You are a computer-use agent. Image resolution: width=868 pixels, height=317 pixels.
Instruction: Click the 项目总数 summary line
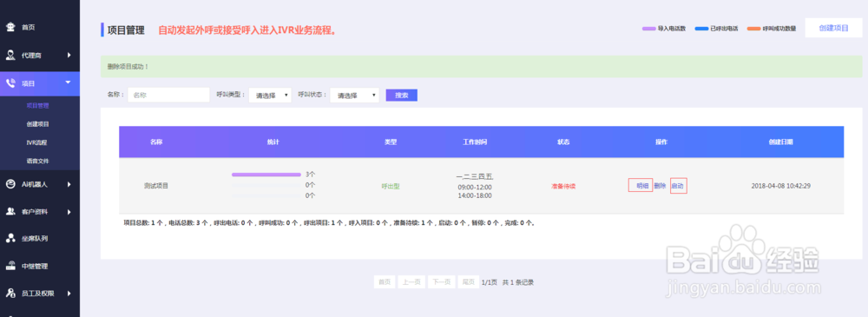(329, 223)
